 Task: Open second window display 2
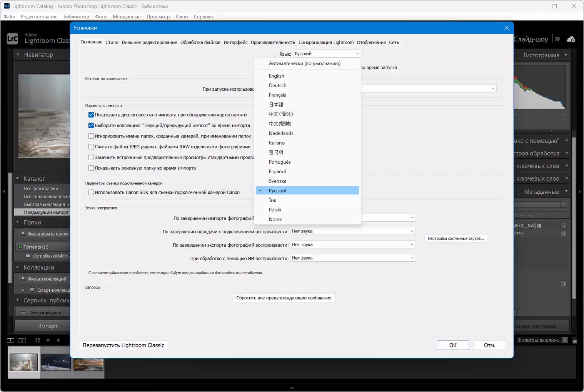coord(22,340)
